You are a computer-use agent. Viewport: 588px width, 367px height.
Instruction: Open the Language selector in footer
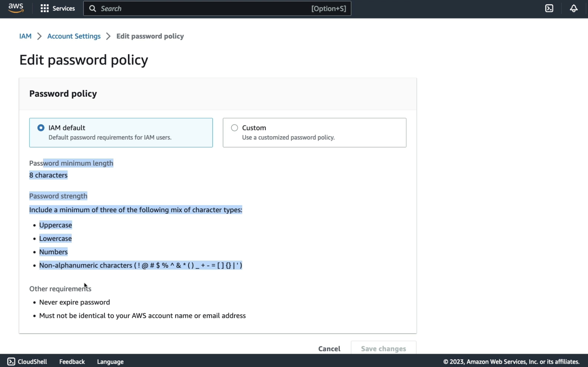point(110,362)
